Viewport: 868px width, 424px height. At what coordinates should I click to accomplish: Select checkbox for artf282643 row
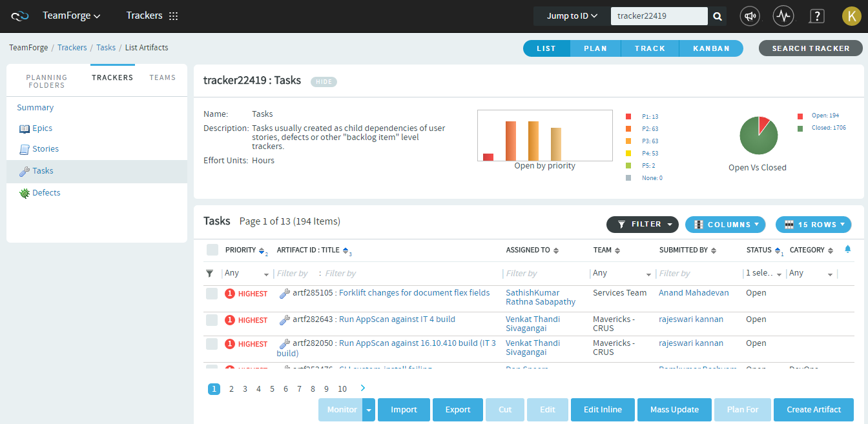click(x=212, y=320)
